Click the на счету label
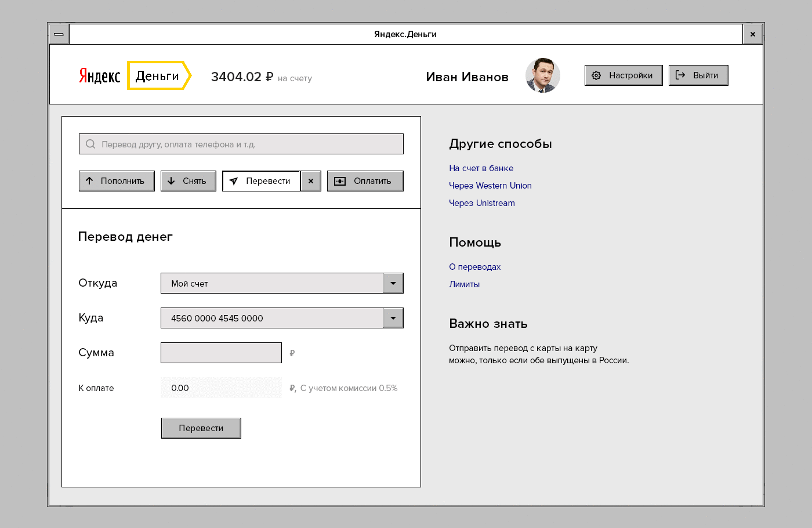 [x=295, y=78]
